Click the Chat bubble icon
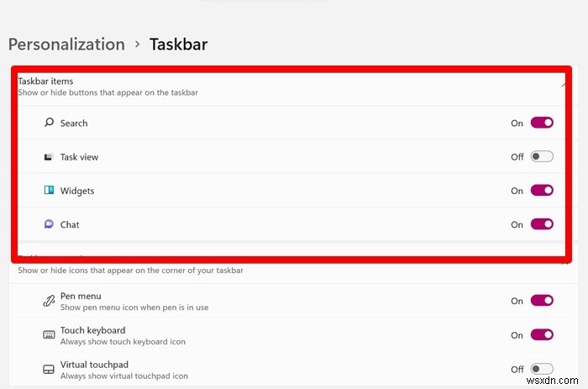Screen dimensions: 588x389 point(49,224)
